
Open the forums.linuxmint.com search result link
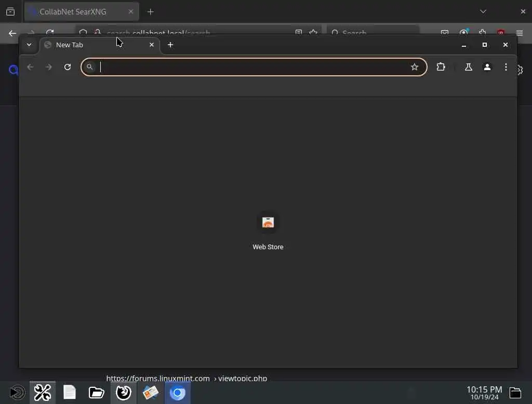[187, 378]
